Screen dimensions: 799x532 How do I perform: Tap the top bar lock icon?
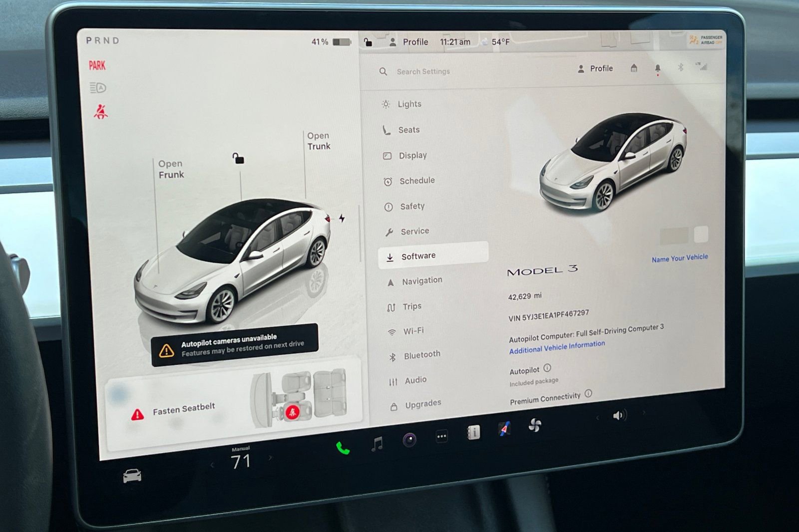[368, 42]
